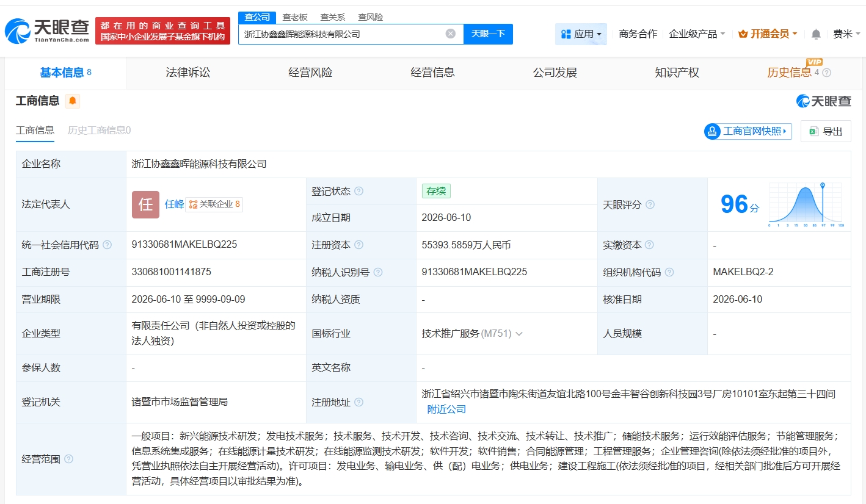Open the 经营信息 tab
The image size is (866, 504).
tap(432, 73)
